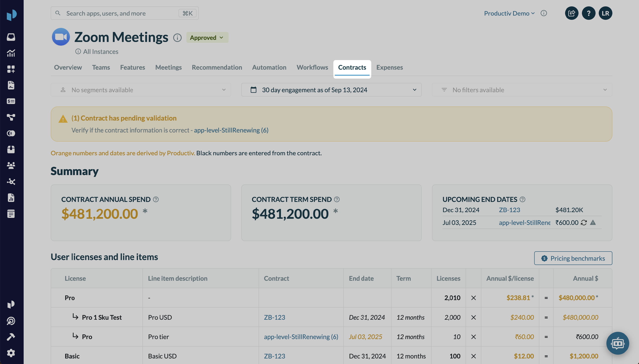Switch to the Overview tab
Viewport: 639px width, 364px height.
coord(68,68)
